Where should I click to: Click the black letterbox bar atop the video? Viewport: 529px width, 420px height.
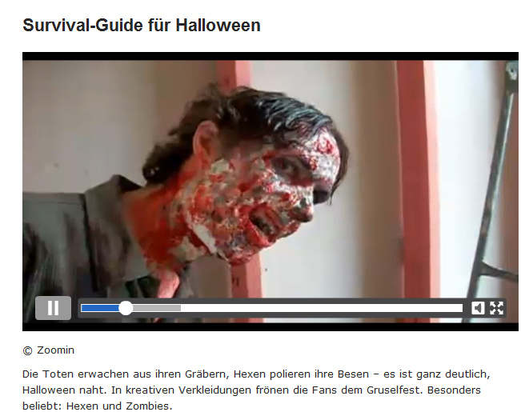(x=271, y=56)
